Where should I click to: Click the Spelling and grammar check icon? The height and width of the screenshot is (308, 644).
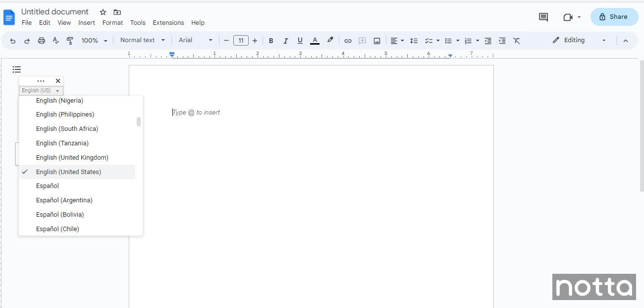55,40
